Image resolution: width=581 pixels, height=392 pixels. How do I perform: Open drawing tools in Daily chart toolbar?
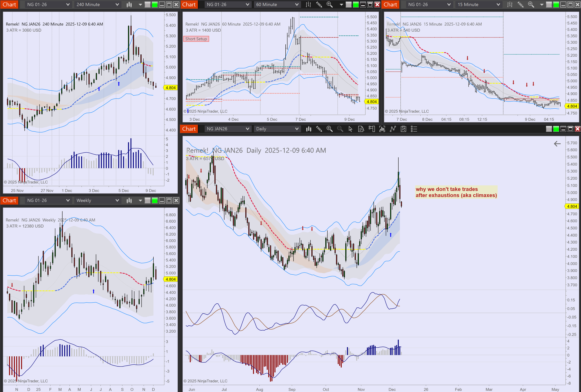point(319,129)
